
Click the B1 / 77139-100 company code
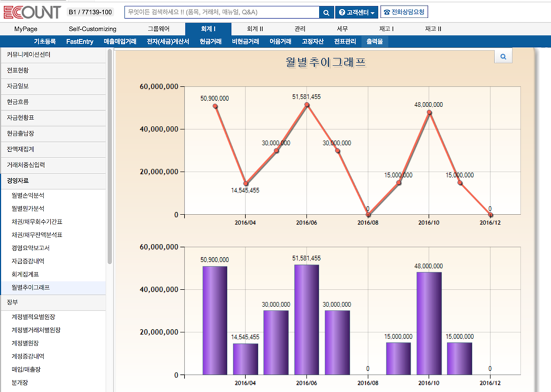coord(90,12)
